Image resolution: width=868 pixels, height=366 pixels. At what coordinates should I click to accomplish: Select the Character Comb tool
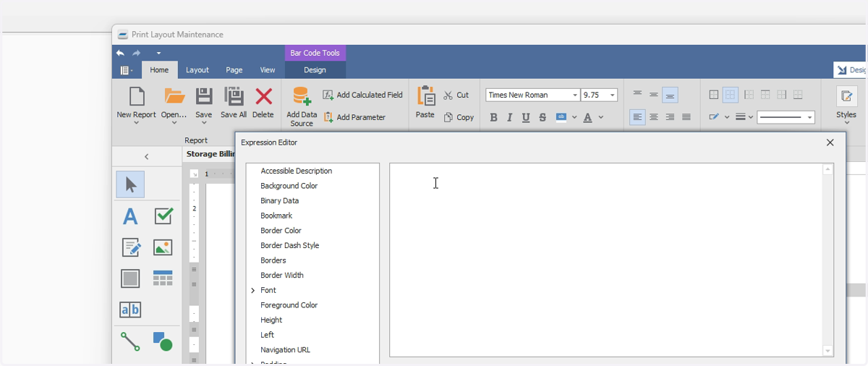(x=130, y=310)
